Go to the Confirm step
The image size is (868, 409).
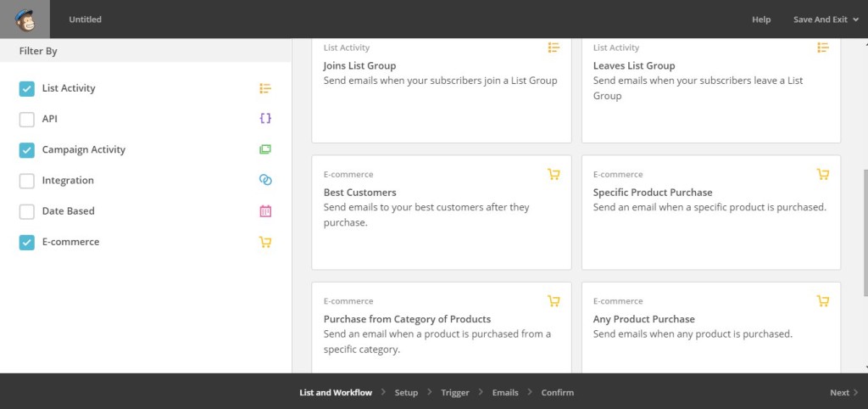click(558, 392)
